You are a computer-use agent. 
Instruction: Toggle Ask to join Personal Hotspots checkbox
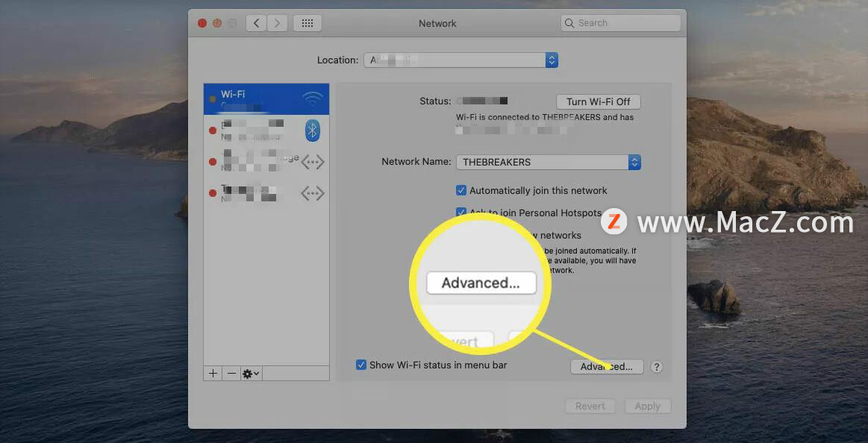pyautogui.click(x=460, y=213)
